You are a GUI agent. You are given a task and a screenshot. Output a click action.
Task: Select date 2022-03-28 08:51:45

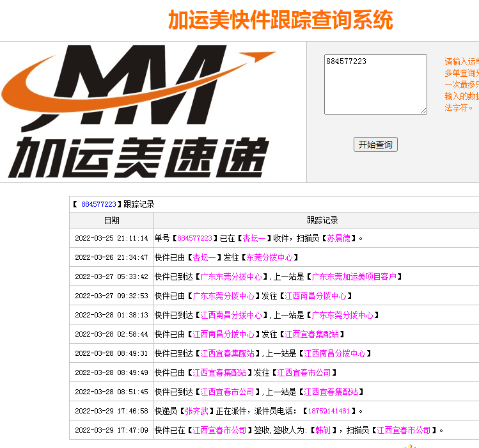click(111, 392)
